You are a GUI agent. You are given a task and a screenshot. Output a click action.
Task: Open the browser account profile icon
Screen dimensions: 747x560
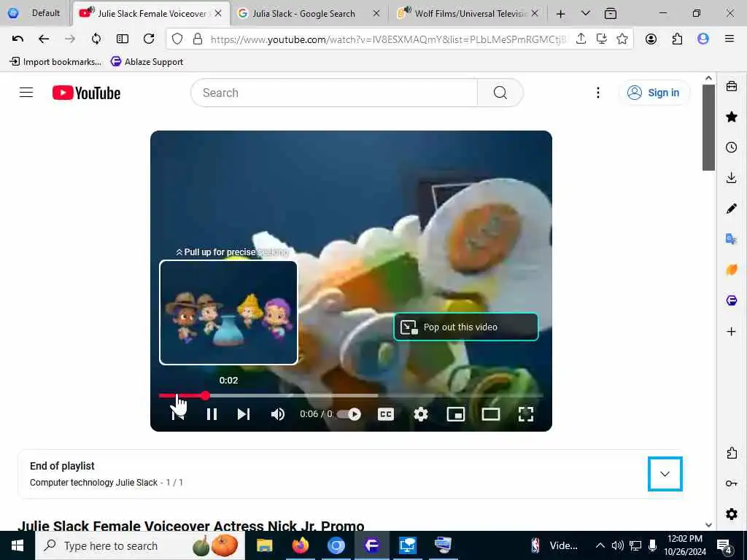coord(651,39)
